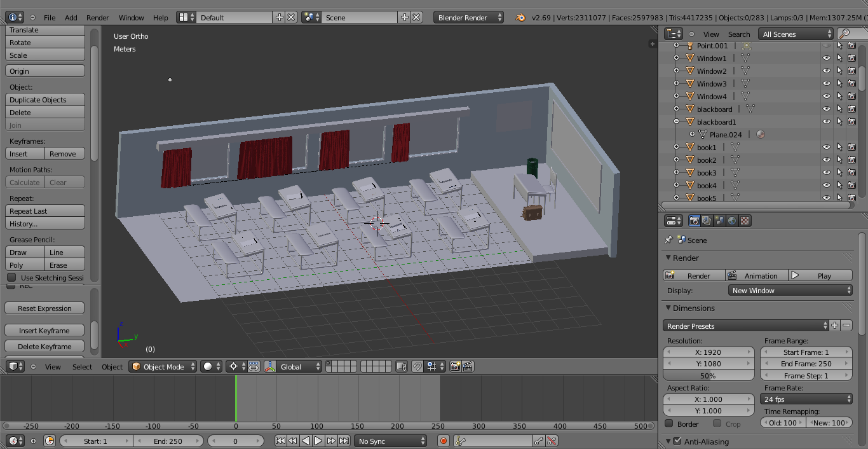Image resolution: width=868 pixels, height=449 pixels.
Task: Open the World properties globe tab
Action: (x=732, y=221)
